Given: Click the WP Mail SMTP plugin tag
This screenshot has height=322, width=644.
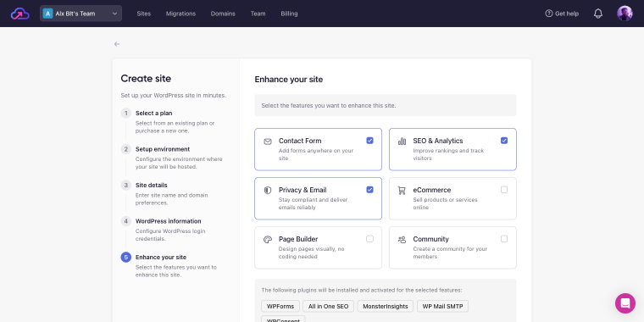Looking at the screenshot, I should tap(442, 307).
